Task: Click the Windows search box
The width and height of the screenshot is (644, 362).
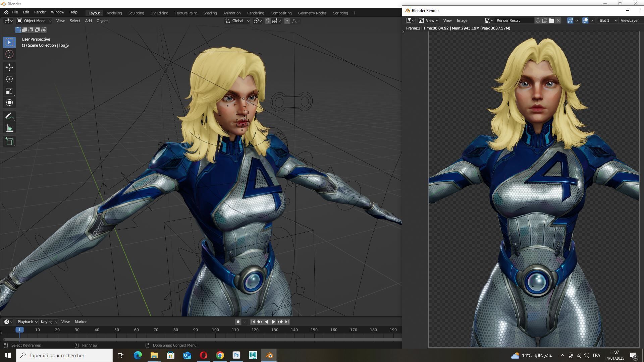Action: [64, 356]
